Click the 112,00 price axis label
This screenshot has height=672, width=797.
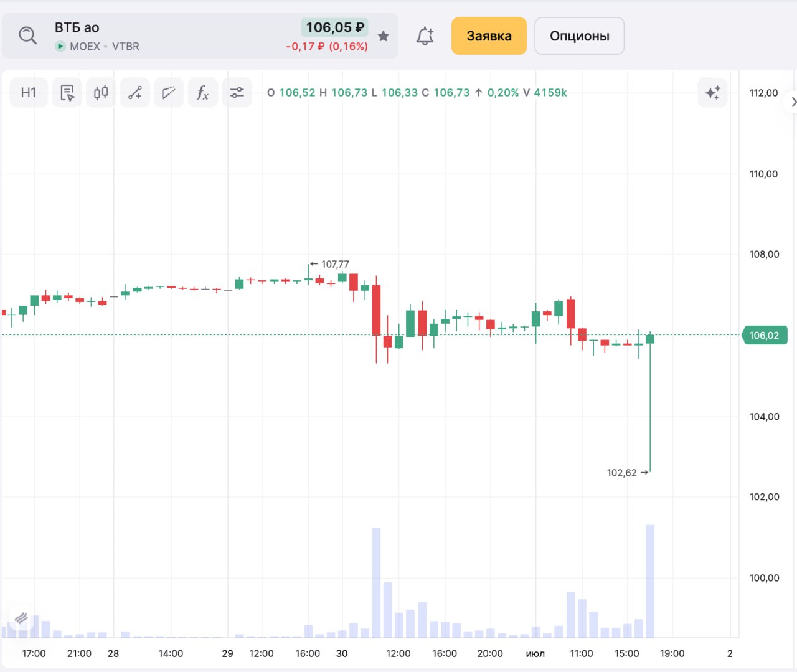[x=764, y=93]
